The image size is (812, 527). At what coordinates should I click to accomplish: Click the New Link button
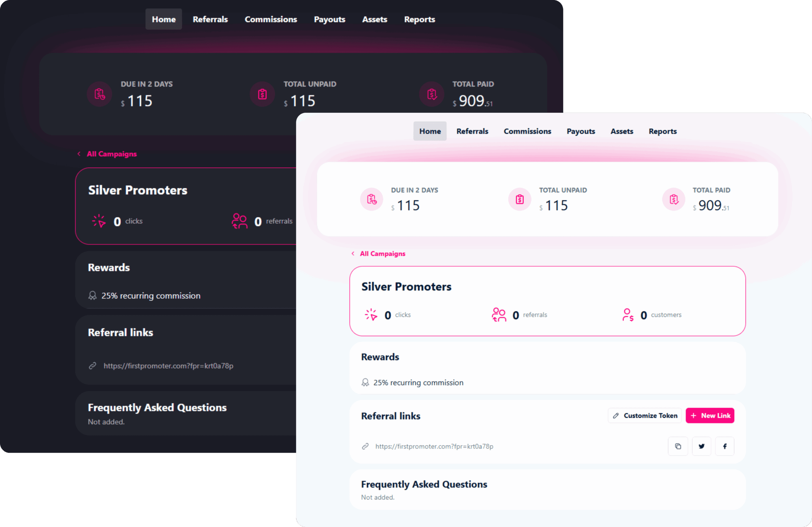click(710, 415)
